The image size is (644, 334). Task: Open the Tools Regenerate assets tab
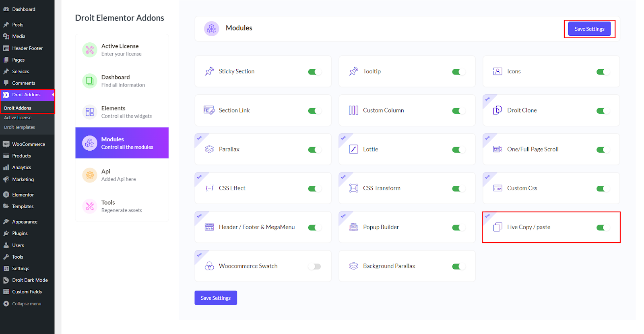pyautogui.click(x=122, y=206)
